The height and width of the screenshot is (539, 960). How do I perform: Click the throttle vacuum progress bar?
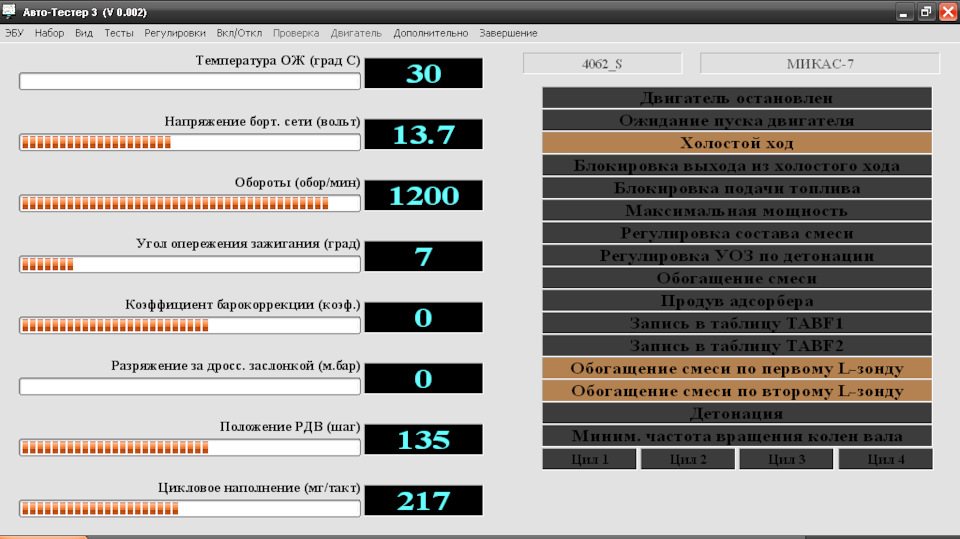coord(190,386)
